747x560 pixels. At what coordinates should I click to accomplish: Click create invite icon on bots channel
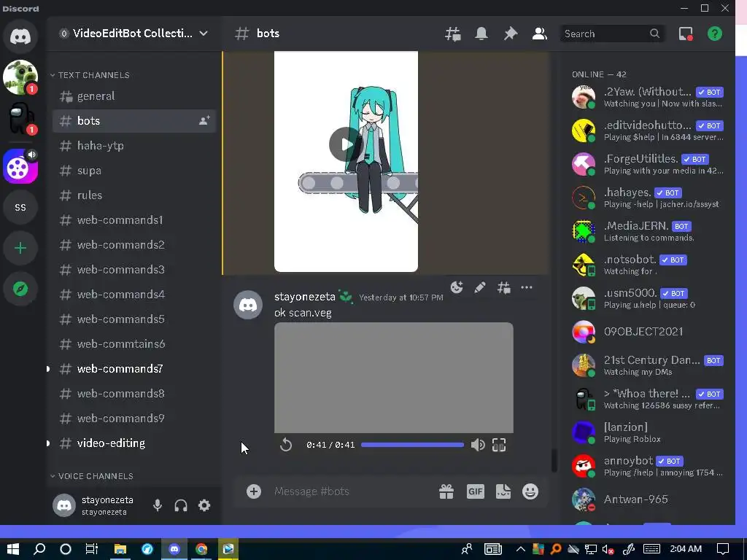[x=204, y=120]
